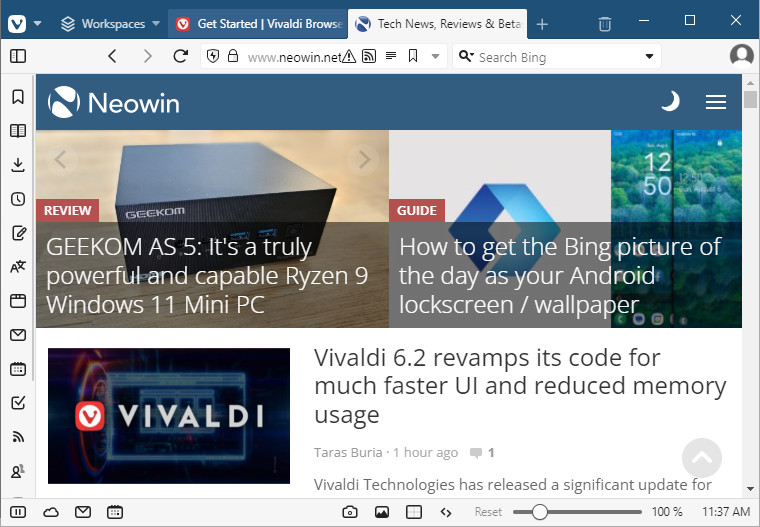Switch to the Get Started Vivaldi tab
Viewport: 760px width, 527px height.
(258, 24)
